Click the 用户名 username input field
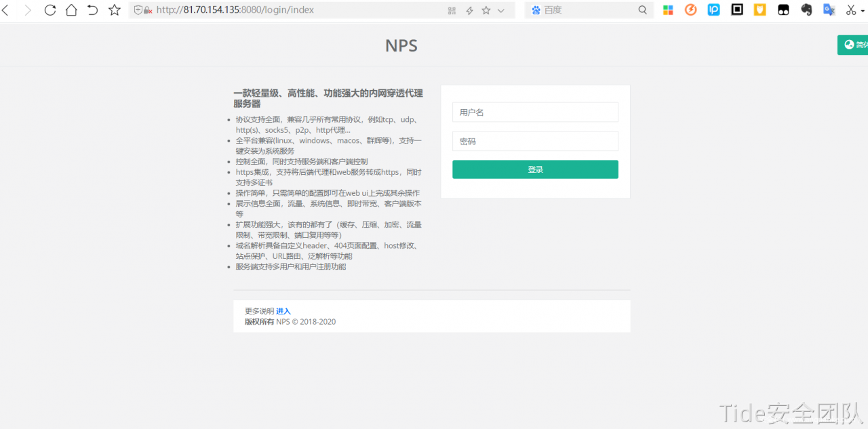 click(535, 112)
